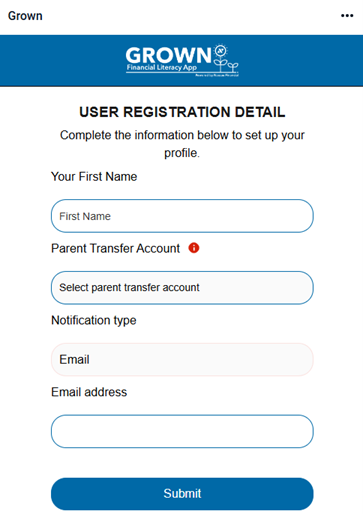Screen dimensions: 363x514
Task: Click the Your First Name label
Action: 94,176
